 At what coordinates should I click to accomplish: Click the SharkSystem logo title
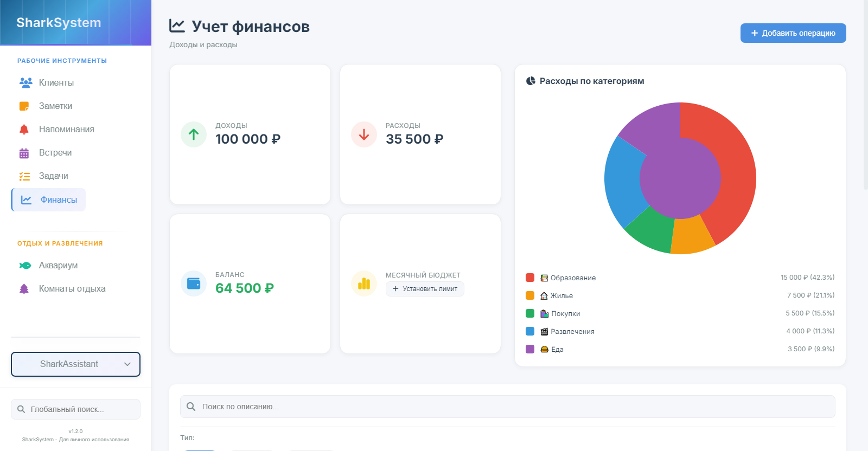point(59,23)
